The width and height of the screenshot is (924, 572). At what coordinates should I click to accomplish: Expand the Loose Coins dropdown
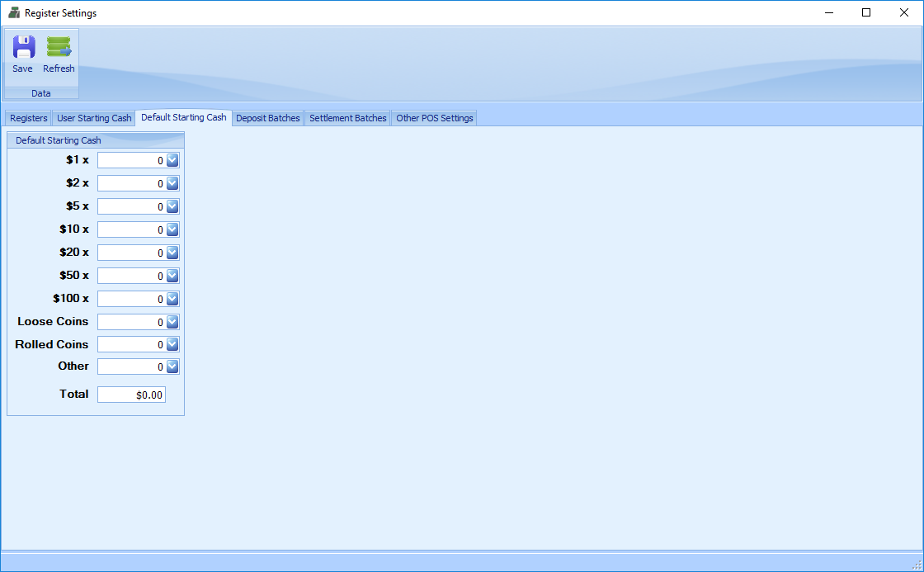[x=172, y=322]
